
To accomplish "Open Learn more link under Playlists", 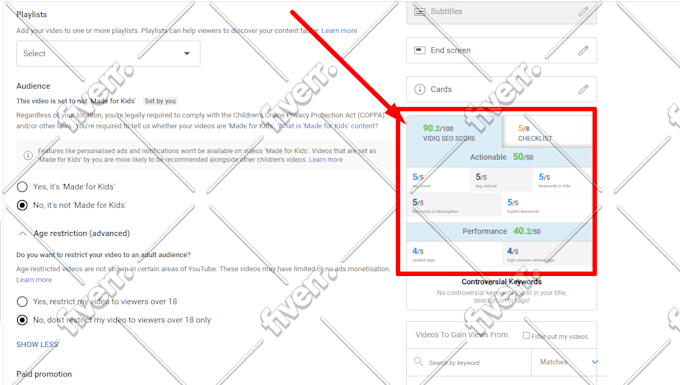I will 339,31.
